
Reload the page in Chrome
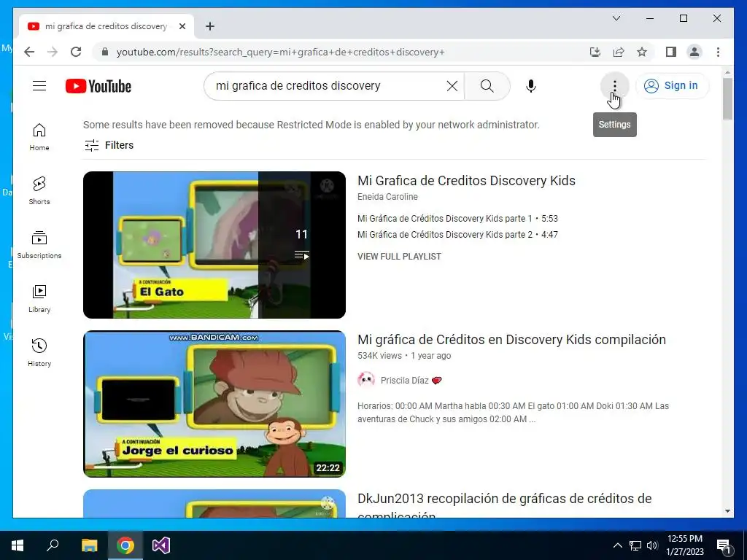pyautogui.click(x=76, y=52)
